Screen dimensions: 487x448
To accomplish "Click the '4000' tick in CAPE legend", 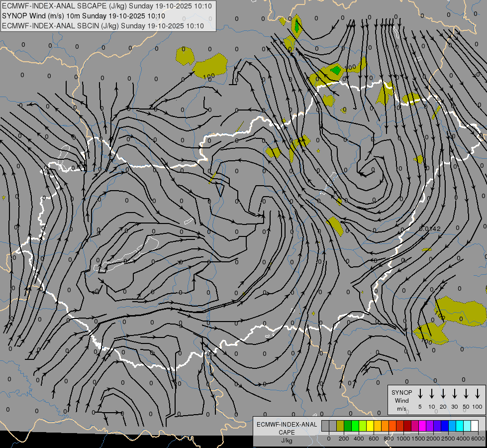I will (x=463, y=439).
